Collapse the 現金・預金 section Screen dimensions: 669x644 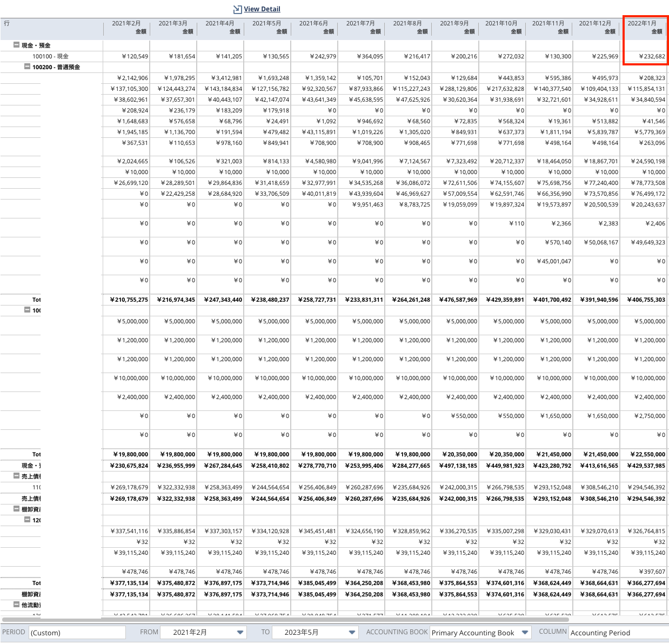coord(17,45)
